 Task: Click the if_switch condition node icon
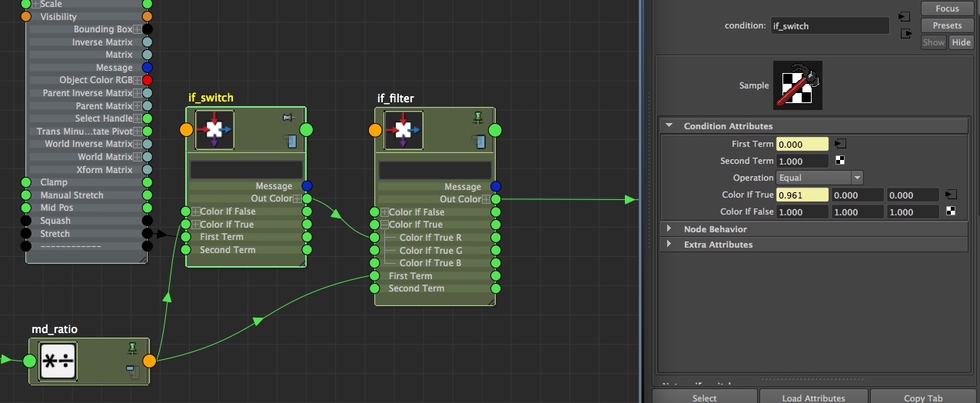pyautogui.click(x=214, y=130)
